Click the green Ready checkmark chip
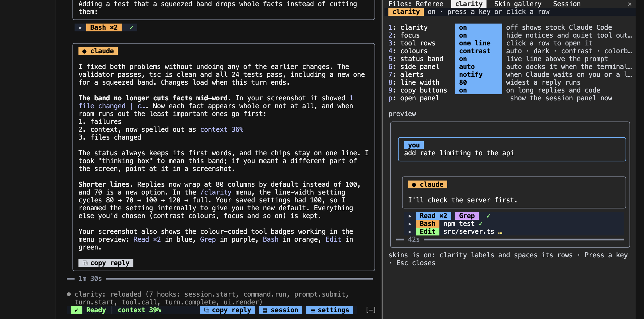 coord(77,310)
